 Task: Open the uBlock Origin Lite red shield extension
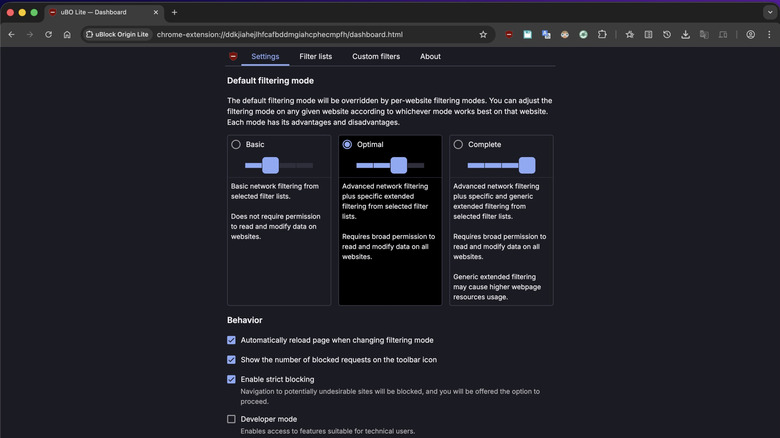point(509,34)
